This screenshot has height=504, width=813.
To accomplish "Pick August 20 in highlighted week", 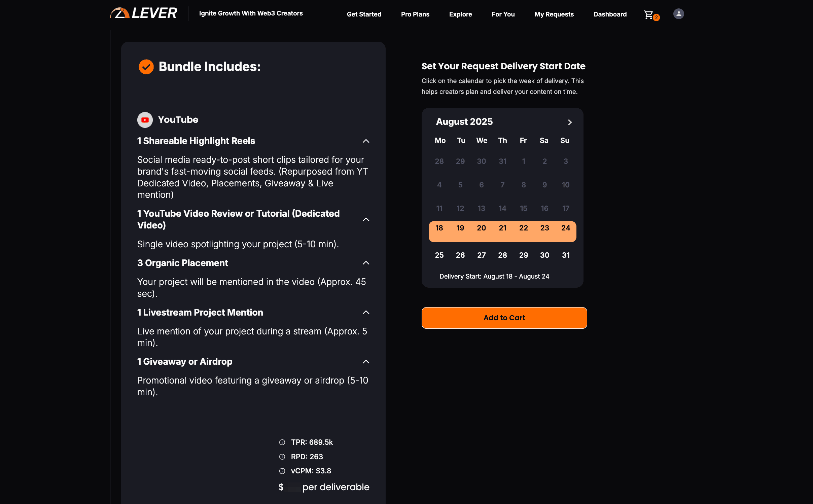I will pos(481,228).
